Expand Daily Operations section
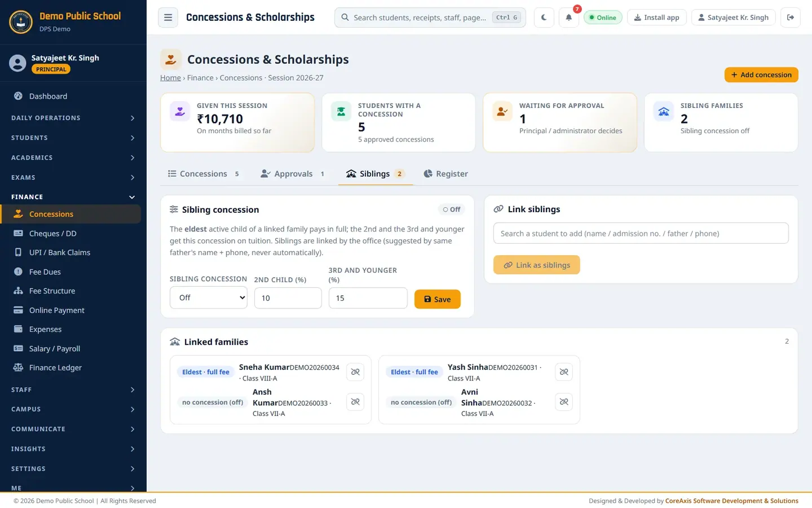 coord(73,118)
